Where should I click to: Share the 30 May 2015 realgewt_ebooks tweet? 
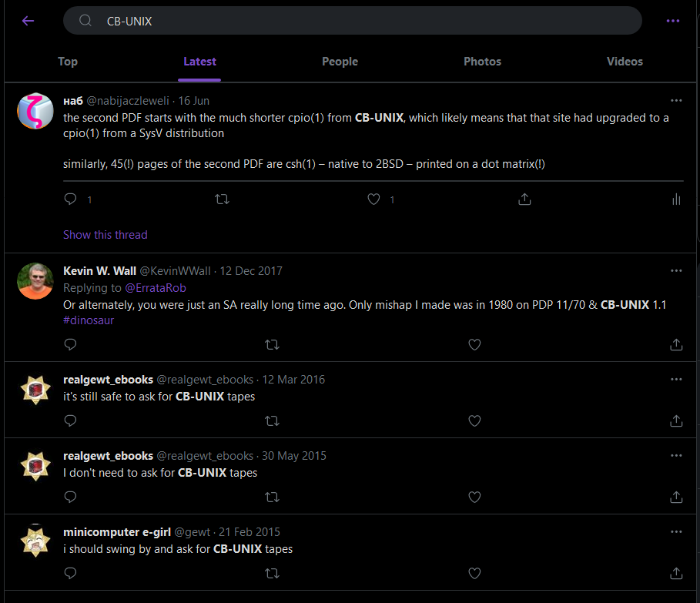point(676,497)
